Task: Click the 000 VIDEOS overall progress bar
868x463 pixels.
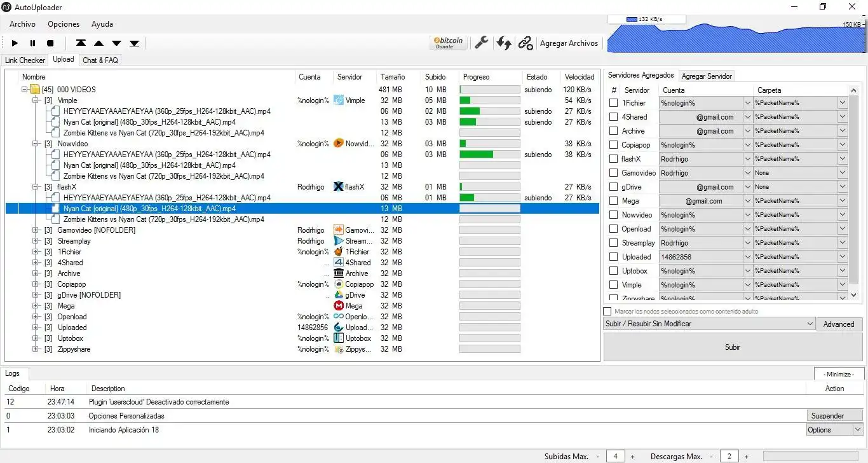Action: 489,90
